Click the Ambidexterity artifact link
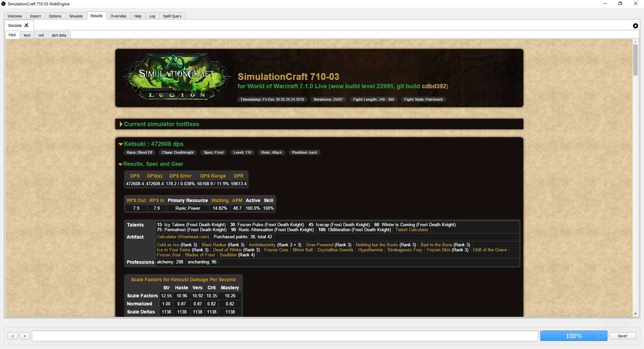644x349 pixels. (x=262, y=245)
